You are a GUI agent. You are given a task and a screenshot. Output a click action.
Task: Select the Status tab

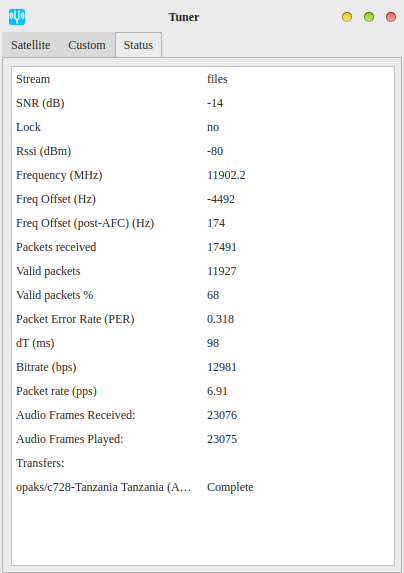pos(138,45)
